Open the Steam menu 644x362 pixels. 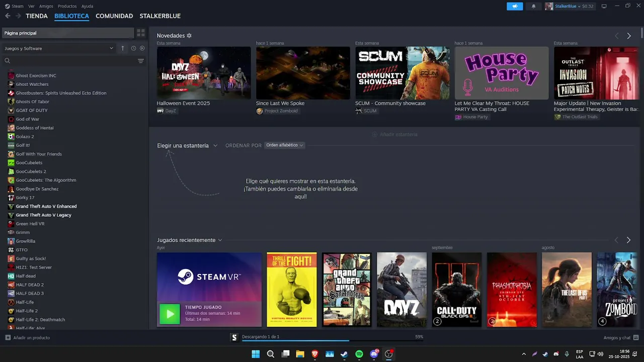(x=18, y=6)
